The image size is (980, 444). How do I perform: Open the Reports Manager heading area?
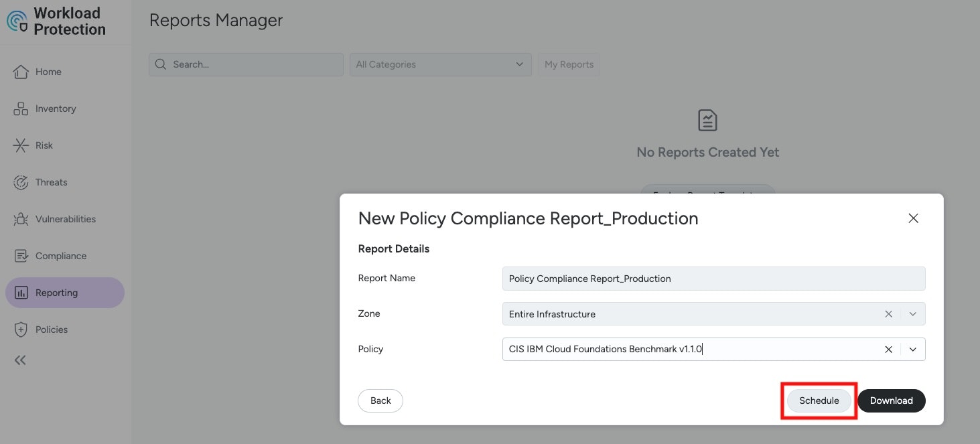[x=215, y=20]
